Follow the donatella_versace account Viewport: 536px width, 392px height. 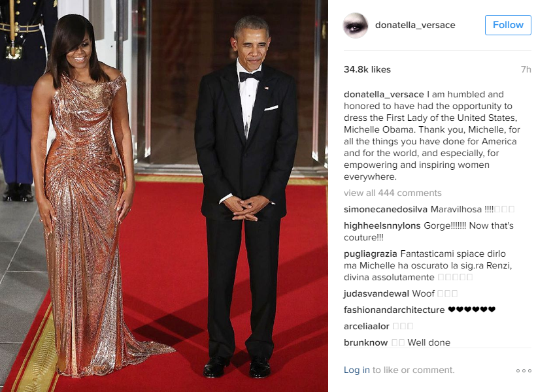click(508, 25)
